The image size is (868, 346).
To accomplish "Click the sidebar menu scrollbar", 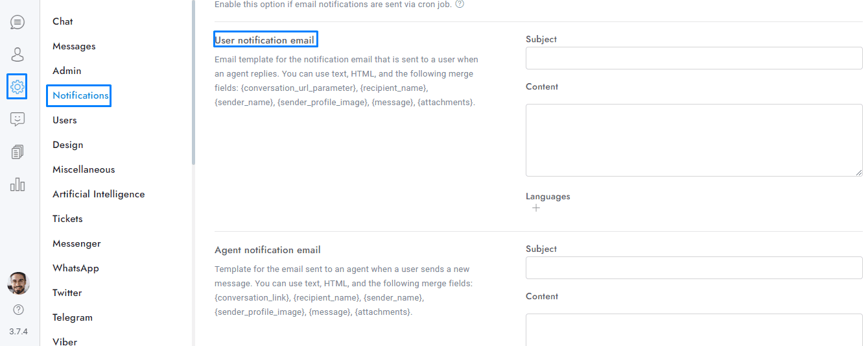I will click(193, 84).
